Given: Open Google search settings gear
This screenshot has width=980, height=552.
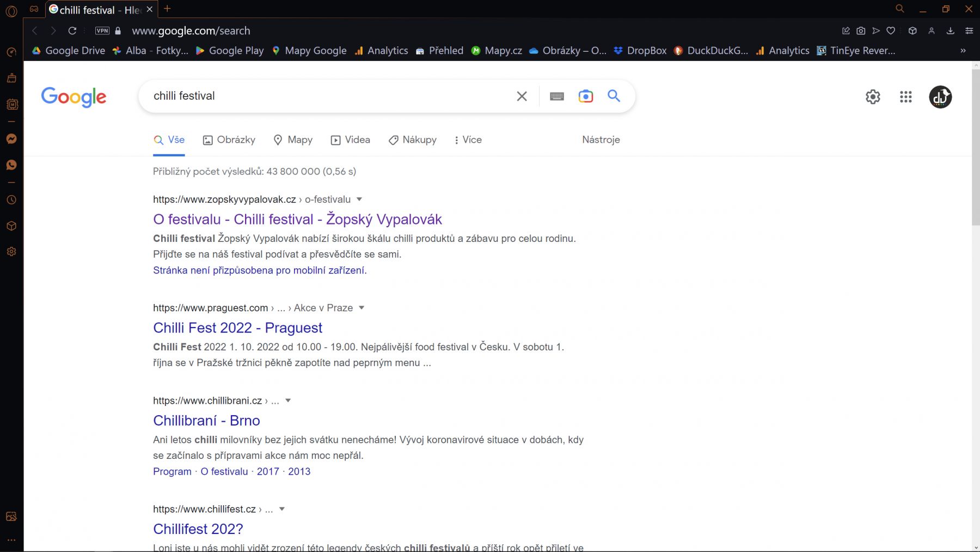Looking at the screenshot, I should click(x=873, y=97).
